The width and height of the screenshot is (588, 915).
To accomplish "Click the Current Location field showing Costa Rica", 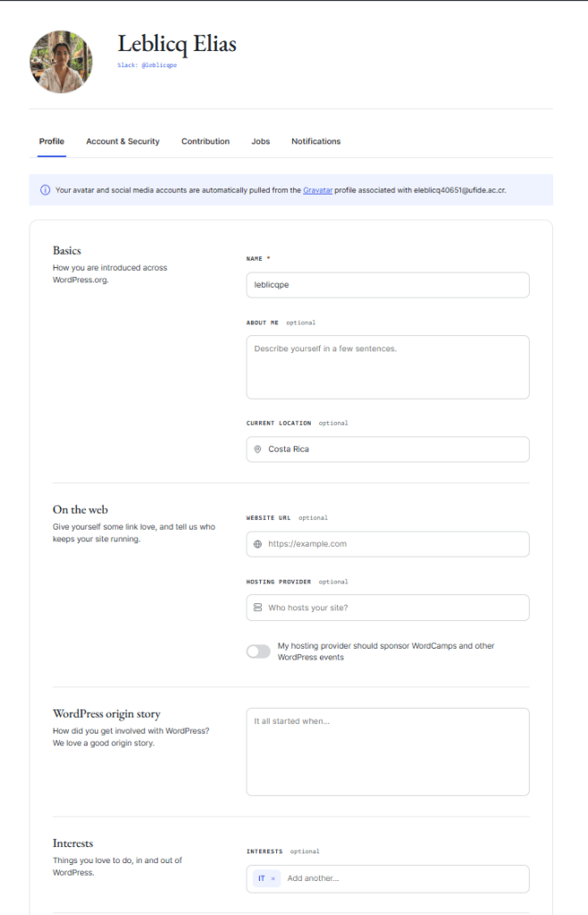I will coord(388,449).
